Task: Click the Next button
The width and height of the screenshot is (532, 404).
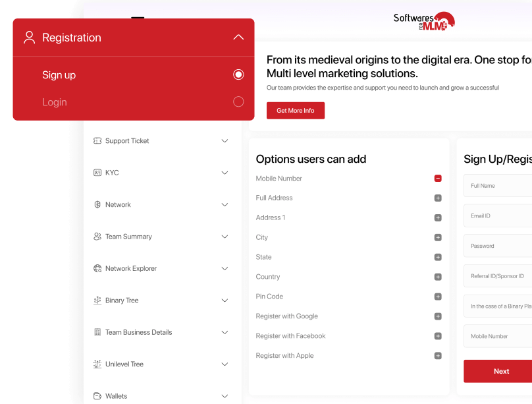Action: (x=498, y=371)
